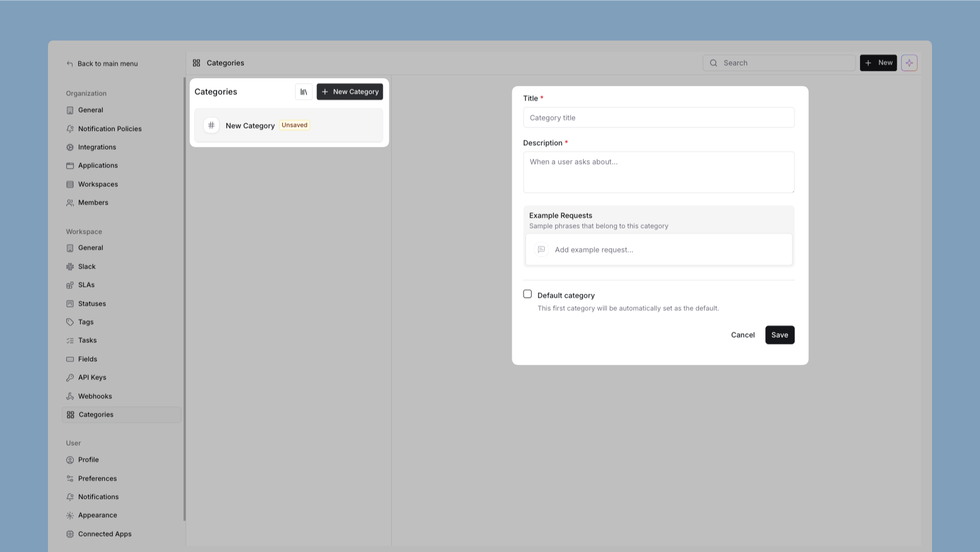Screen dimensions: 980x552
Task: Click the New Category button
Action: [350, 92]
